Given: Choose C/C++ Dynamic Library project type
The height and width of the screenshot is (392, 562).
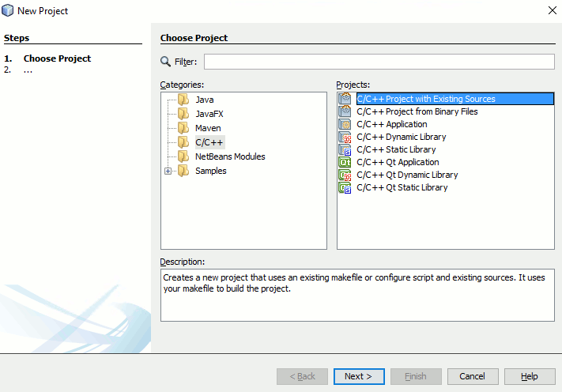Looking at the screenshot, I should (x=402, y=137).
